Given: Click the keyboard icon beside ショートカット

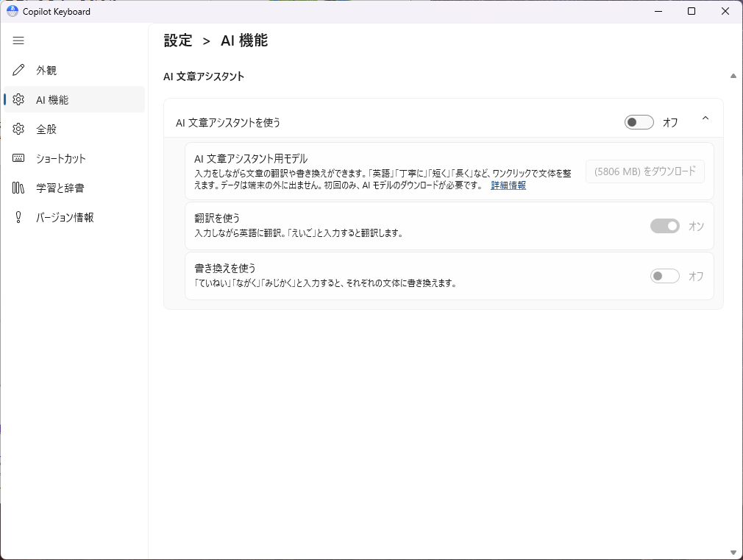Looking at the screenshot, I should [18, 158].
